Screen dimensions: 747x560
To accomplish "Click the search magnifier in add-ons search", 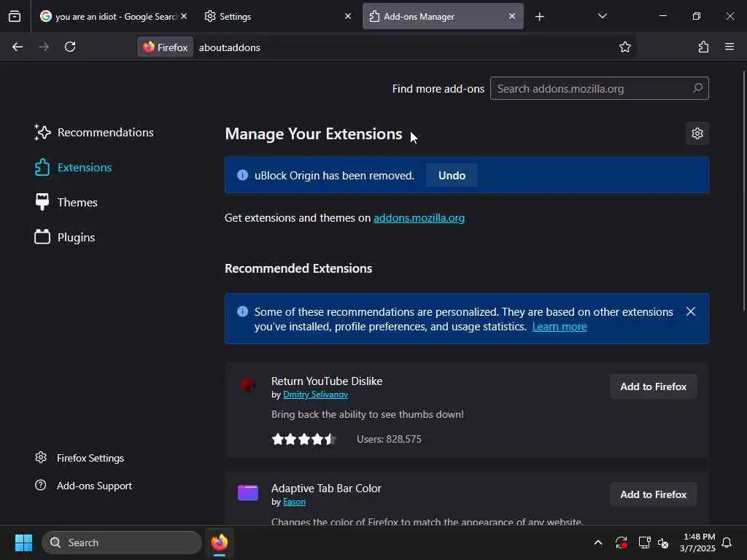I will point(697,88).
